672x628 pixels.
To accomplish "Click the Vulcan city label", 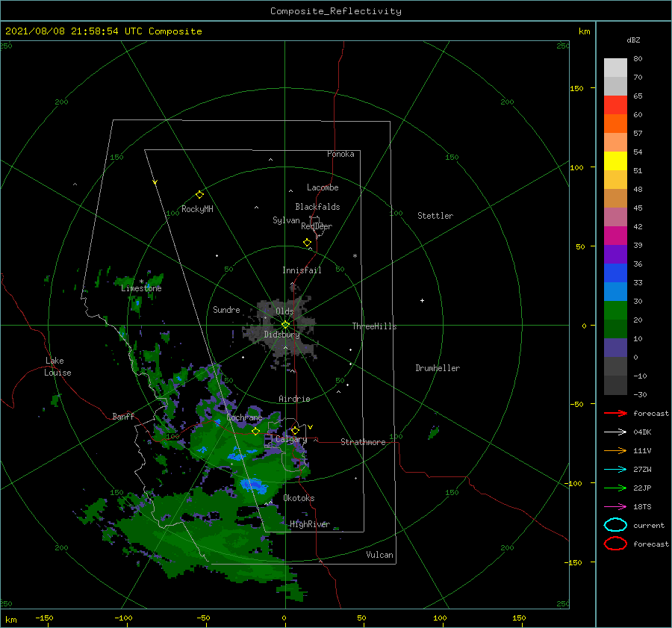I will click(x=380, y=555).
